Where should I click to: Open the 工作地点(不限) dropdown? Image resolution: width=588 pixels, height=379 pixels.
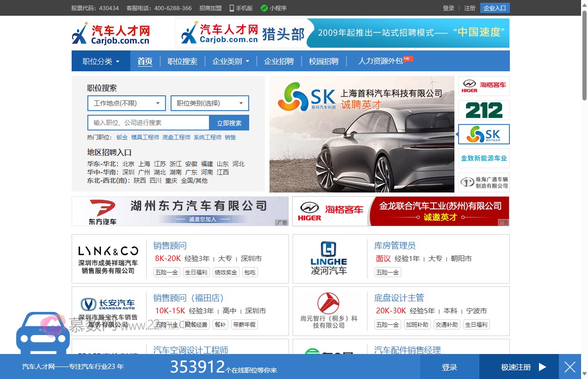click(126, 103)
